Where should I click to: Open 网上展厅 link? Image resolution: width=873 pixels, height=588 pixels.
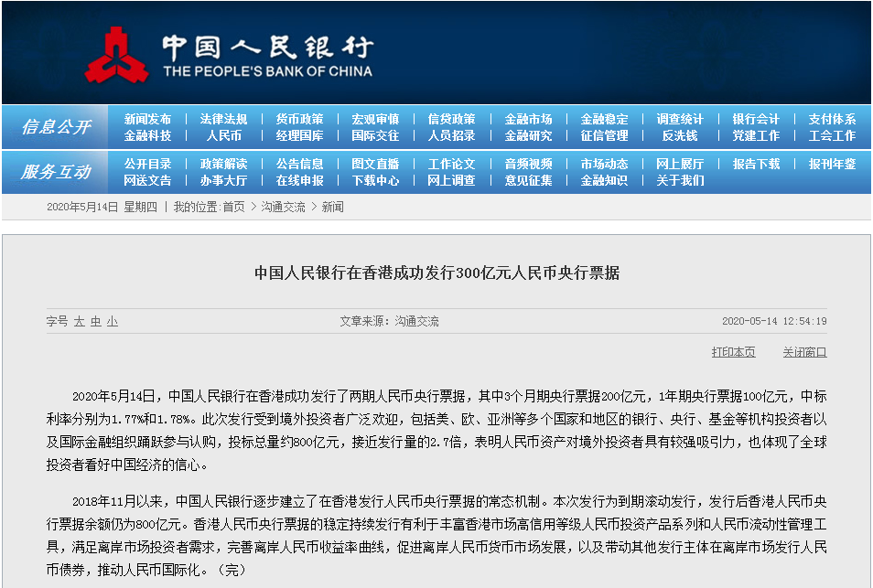680,164
